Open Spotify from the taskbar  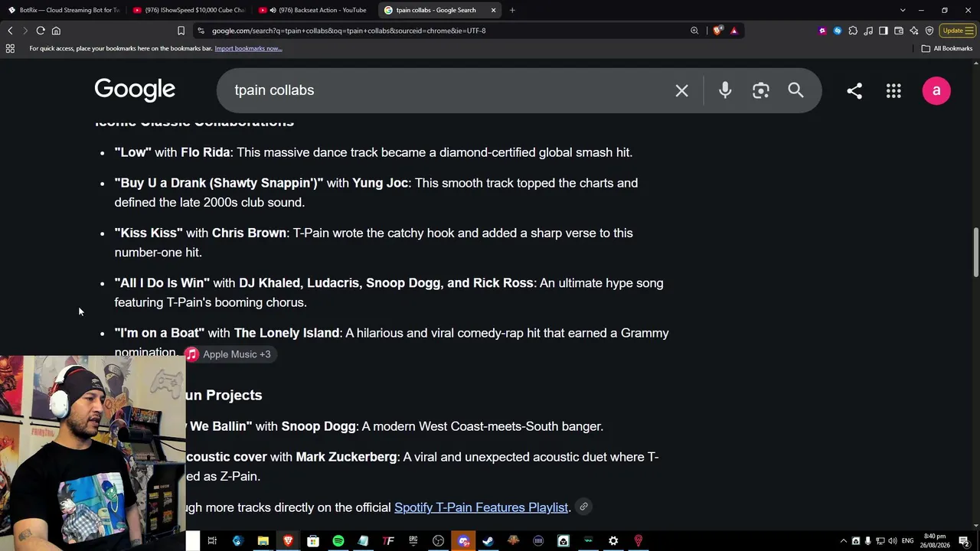coord(338,541)
